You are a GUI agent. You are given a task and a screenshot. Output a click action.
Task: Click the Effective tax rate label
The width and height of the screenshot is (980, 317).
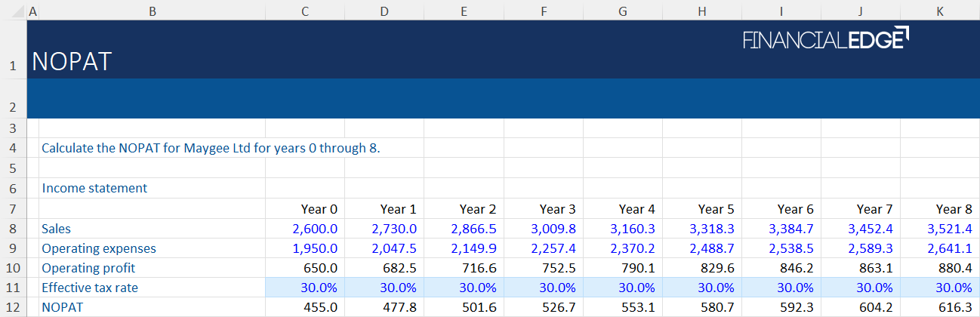coord(90,288)
